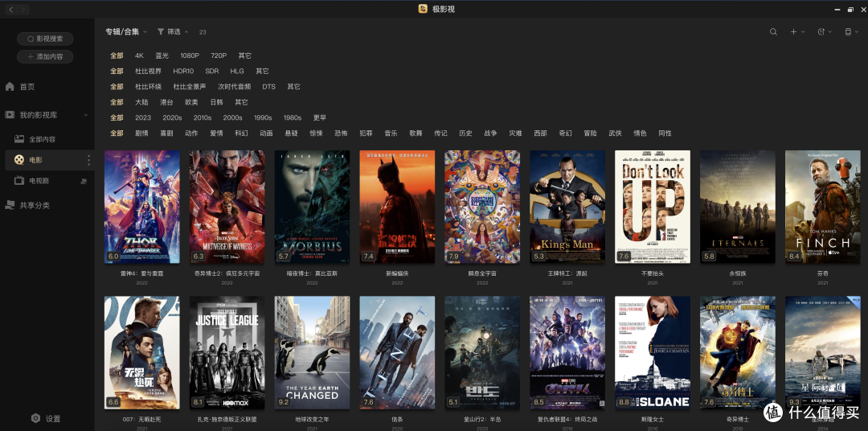Screen dimensions: 868x431
Task: Filter by 杜比视界
Action: (x=149, y=71)
